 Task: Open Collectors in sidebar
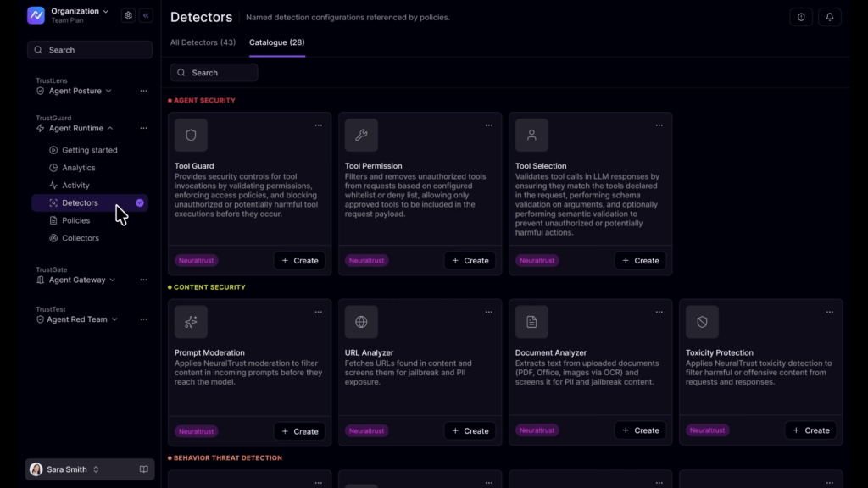coord(81,238)
